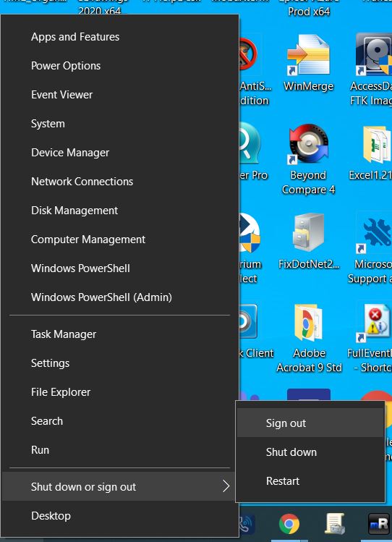This screenshot has height=542, width=392.
Task: Open Apps and Features
Action: click(119, 37)
